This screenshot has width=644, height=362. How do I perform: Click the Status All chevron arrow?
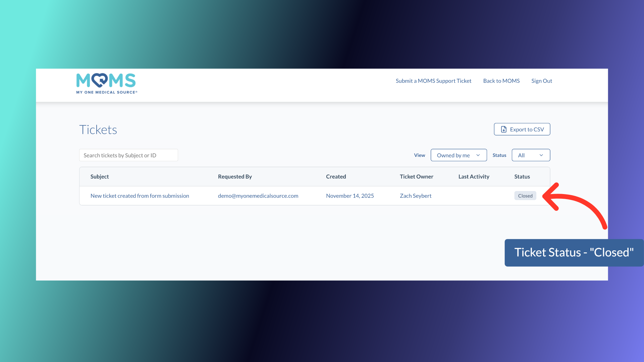click(x=541, y=155)
